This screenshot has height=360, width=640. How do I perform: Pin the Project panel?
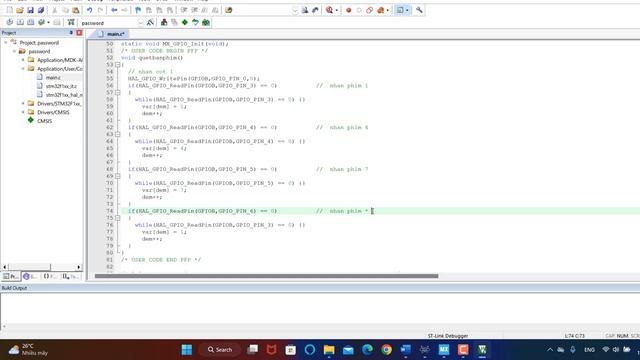click(71, 33)
